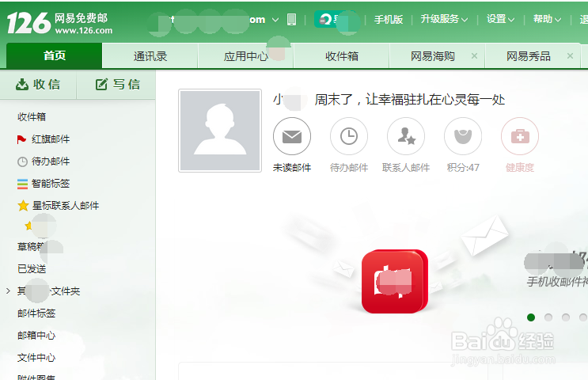Close the 网易海购 tab
This screenshot has height=380, width=588.
point(474,56)
